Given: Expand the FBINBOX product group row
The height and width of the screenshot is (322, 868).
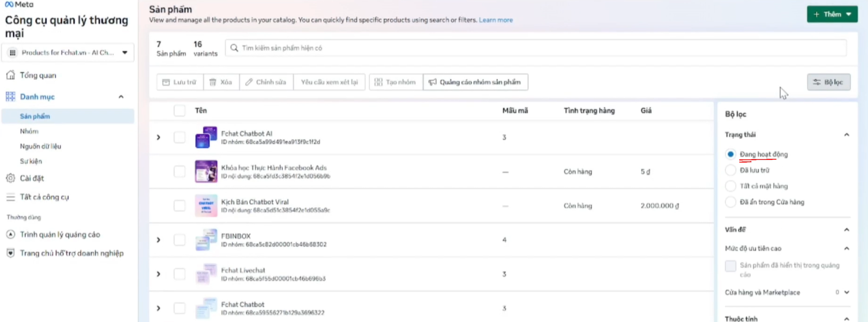Looking at the screenshot, I should click(x=158, y=240).
